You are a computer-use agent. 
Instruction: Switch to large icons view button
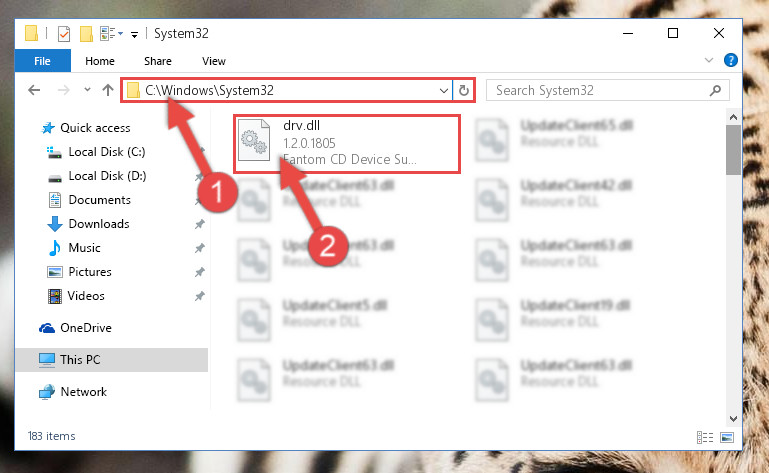(x=727, y=437)
